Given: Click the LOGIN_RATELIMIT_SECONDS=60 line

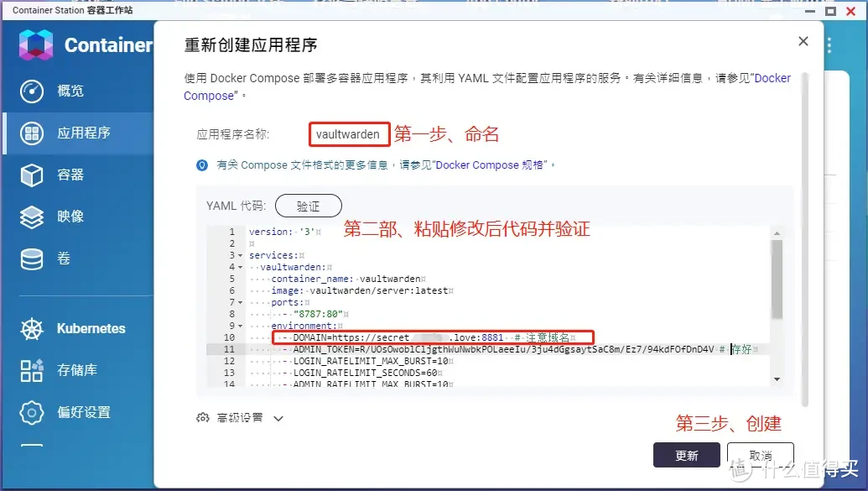Looking at the screenshot, I should pyautogui.click(x=365, y=373).
